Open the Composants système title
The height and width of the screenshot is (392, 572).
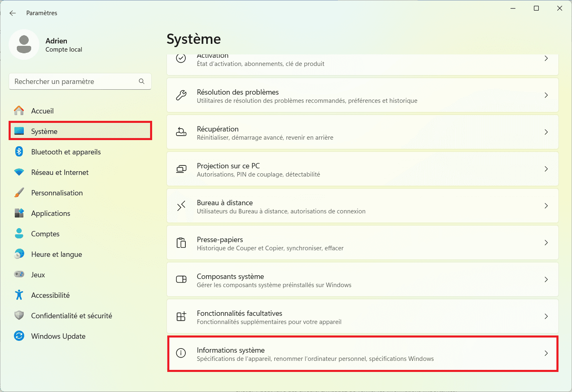coord(230,276)
